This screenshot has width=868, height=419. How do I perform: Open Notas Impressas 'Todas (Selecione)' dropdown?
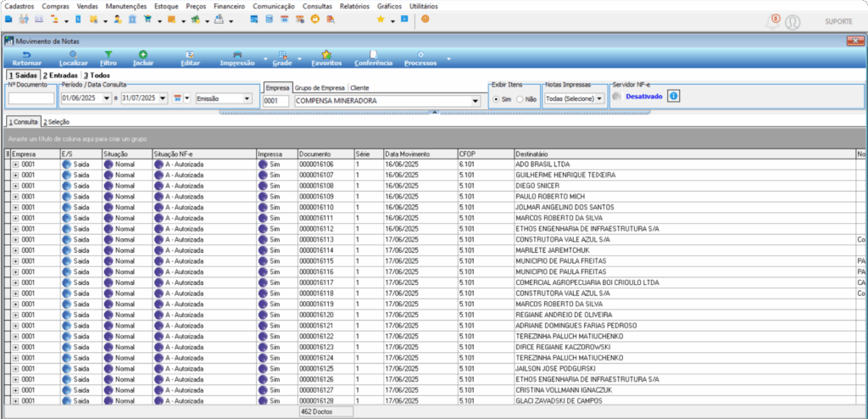click(x=598, y=98)
